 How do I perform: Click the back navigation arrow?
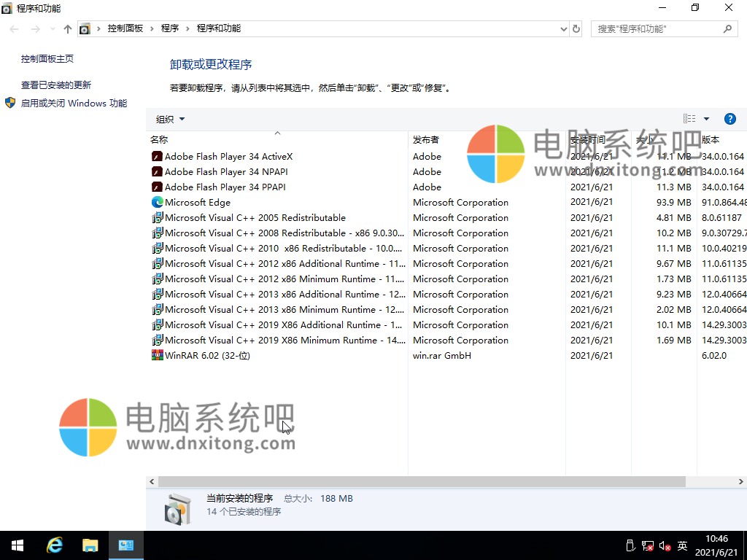pos(12,28)
